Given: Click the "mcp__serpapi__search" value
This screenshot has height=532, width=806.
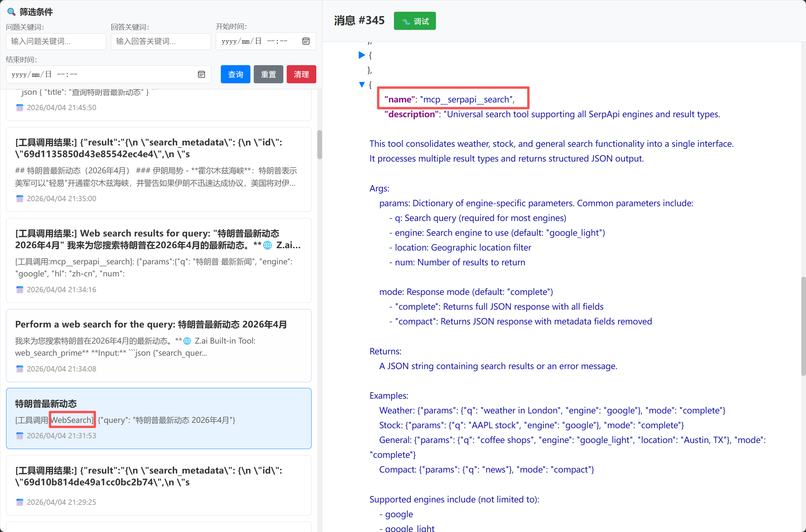Looking at the screenshot, I should 466,99.
